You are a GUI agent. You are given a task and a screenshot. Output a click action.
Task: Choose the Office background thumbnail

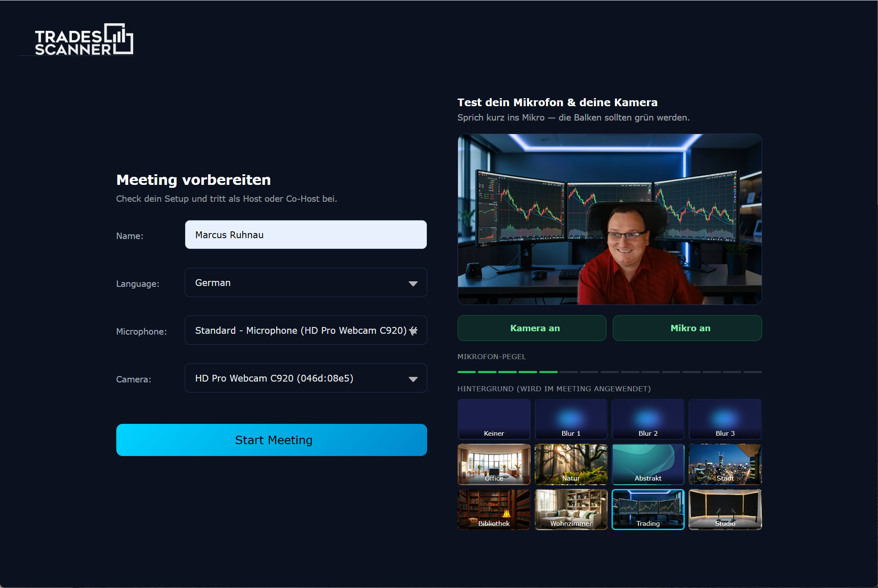pos(494,464)
